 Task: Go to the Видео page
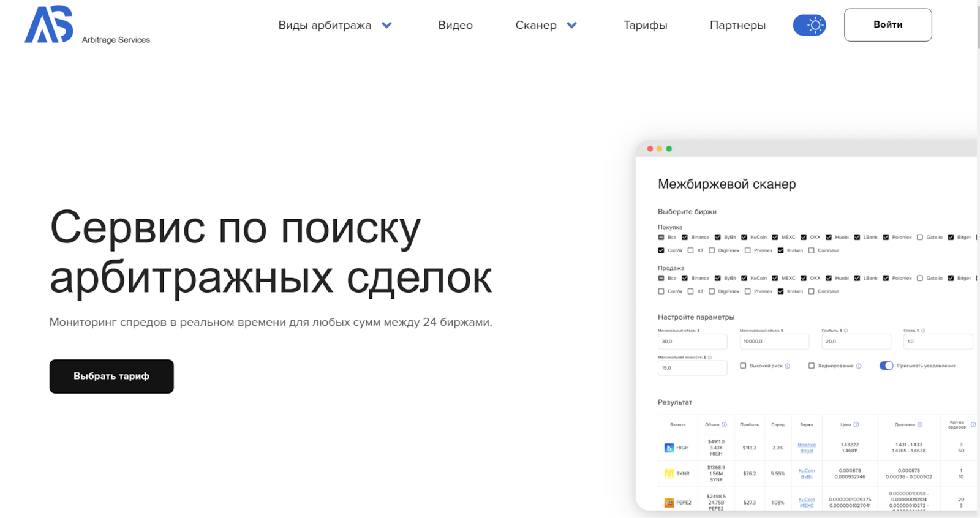(455, 25)
